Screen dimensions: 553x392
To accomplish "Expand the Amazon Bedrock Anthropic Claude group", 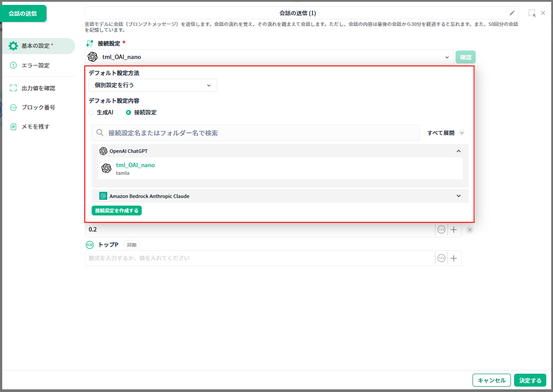I will (x=458, y=196).
